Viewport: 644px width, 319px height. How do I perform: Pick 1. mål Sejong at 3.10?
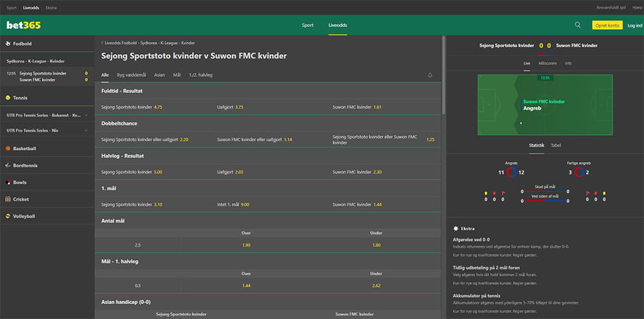(x=152, y=205)
